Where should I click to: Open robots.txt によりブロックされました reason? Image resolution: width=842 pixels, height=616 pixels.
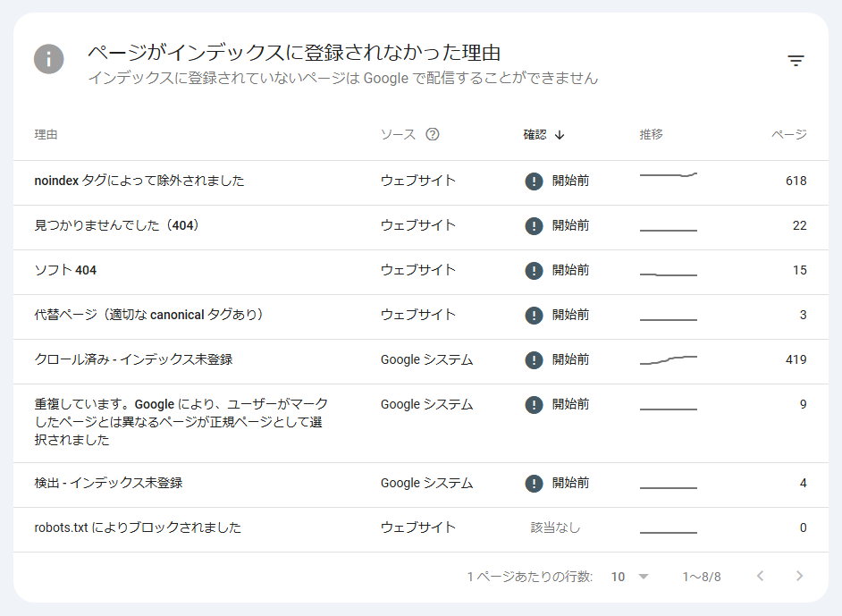click(x=138, y=527)
